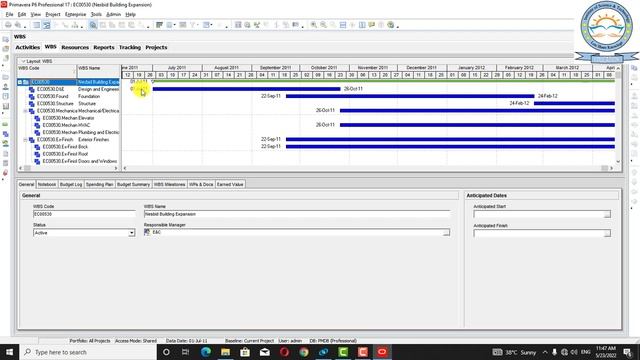
Task: Collapse the EC00530.Mechanical WBS branch
Action: pos(25,111)
